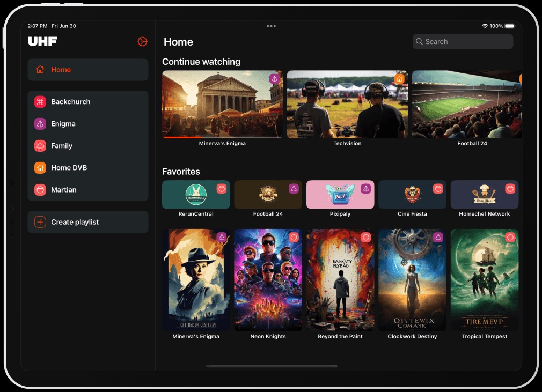Click Enigma badge on Clockwork Destiny poster
The image size is (542, 392).
438,237
